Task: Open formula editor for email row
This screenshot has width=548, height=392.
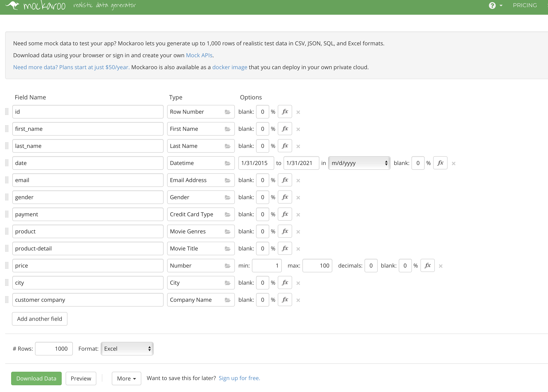Action: (285, 180)
